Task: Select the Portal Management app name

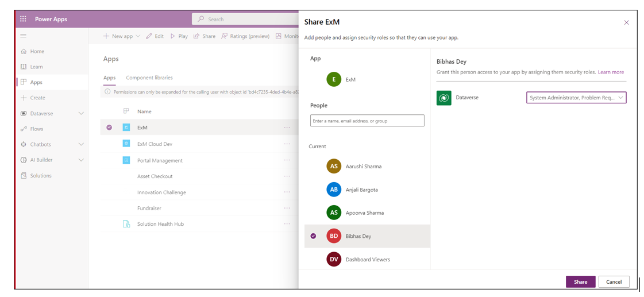Action: [x=160, y=161]
